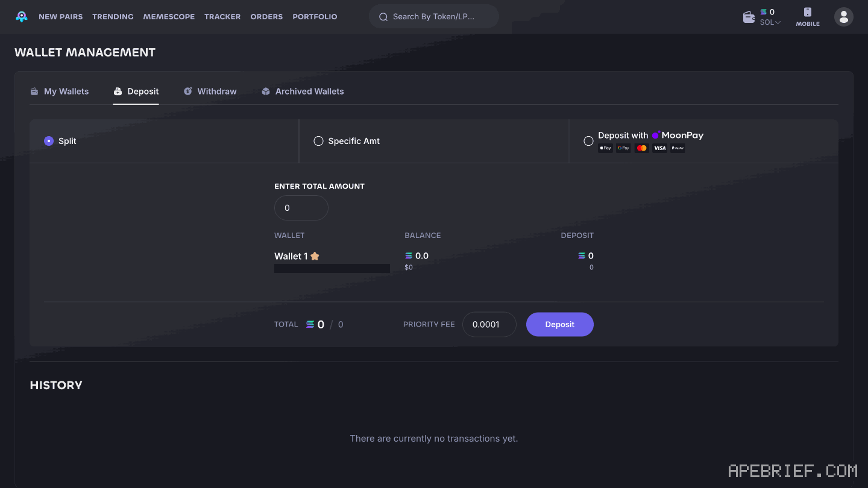Focus the Search By Token/LP field
Viewport: 868px width, 488px height.
(x=434, y=17)
